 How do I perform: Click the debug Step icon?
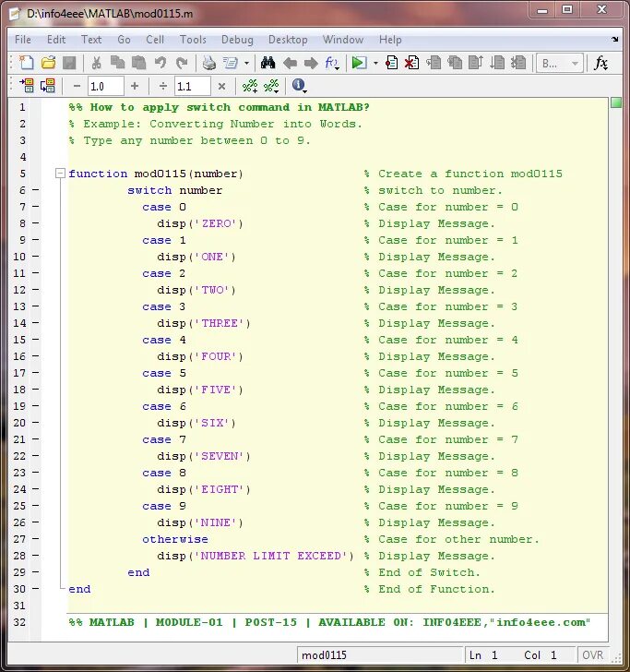tap(434, 63)
